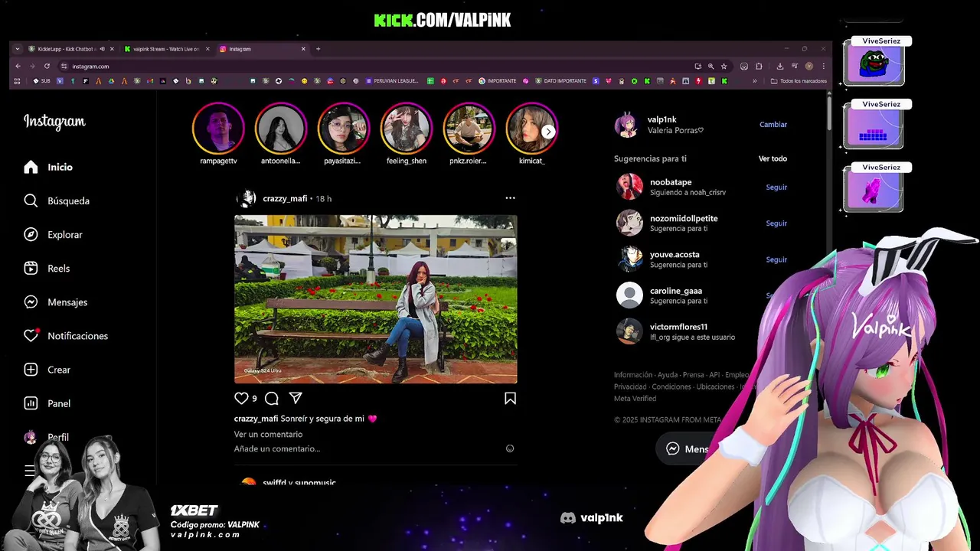
Task: Open browser downloads
Action: tap(780, 66)
